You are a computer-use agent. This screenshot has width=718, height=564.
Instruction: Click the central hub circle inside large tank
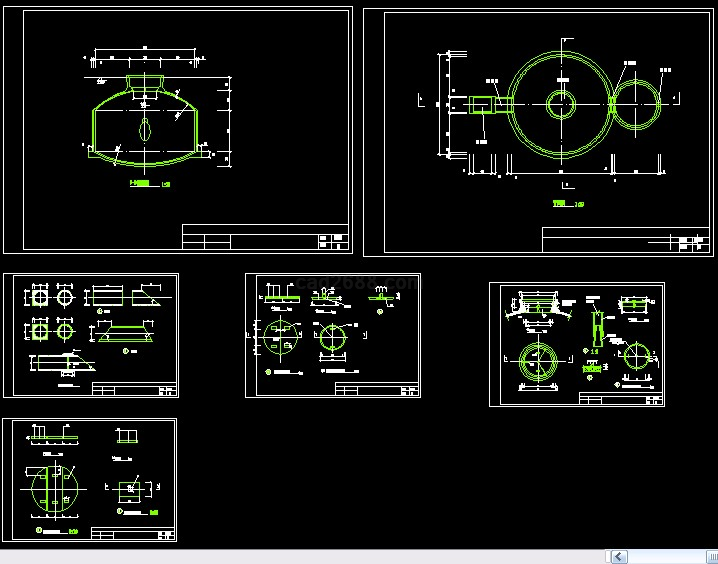[x=559, y=103]
